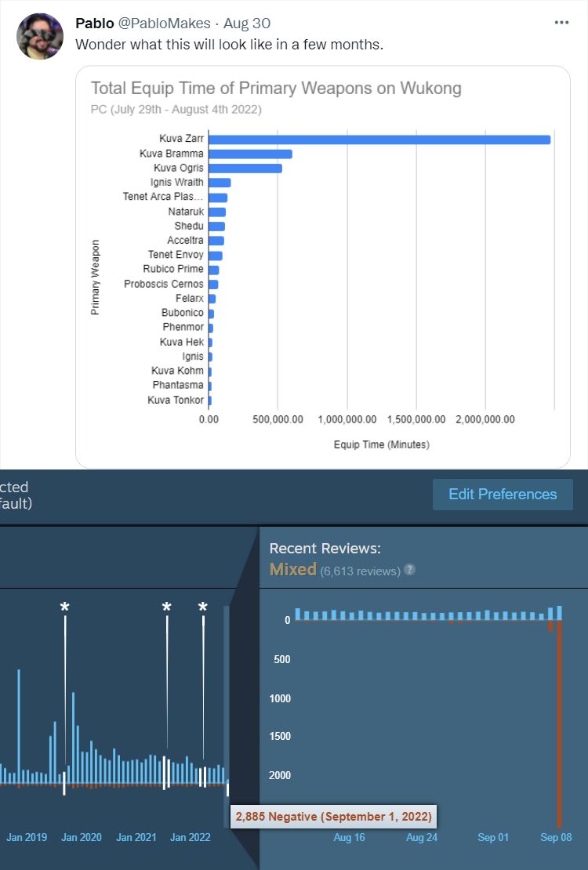The height and width of the screenshot is (870, 588).
Task: Click the help question mark beside review count
Action: 409,570
